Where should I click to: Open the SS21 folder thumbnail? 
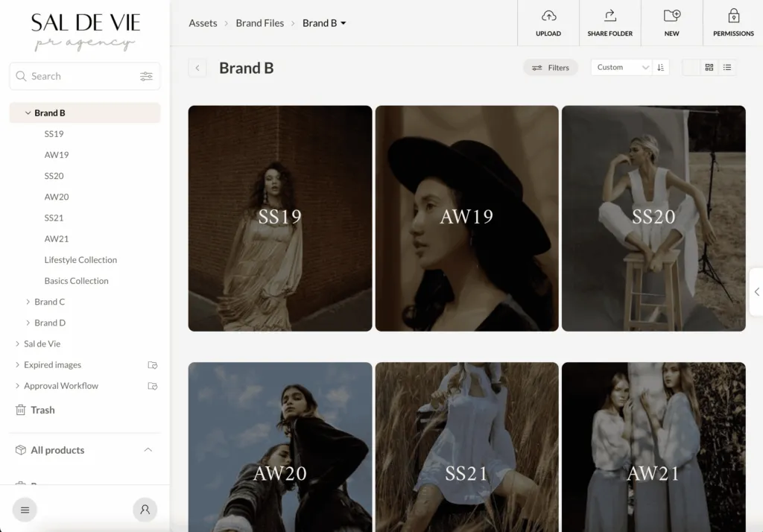(467, 447)
